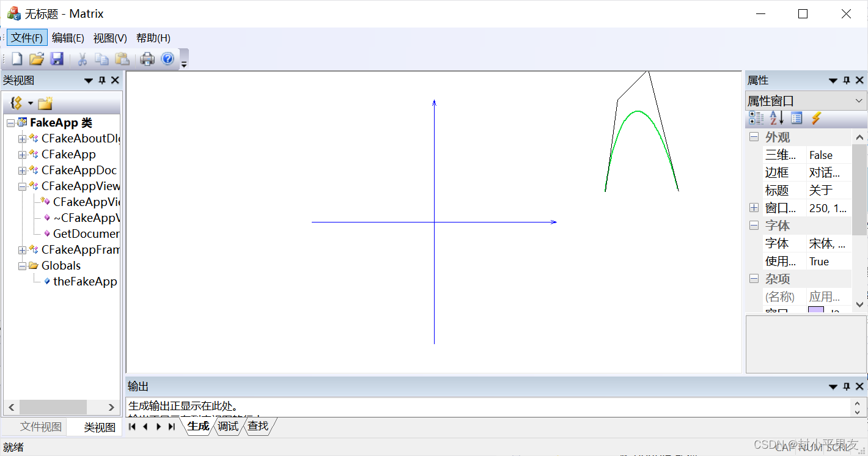Screen dimensions: 868x456
Task: Click the lavender window color swatch
Action: (x=816, y=311)
